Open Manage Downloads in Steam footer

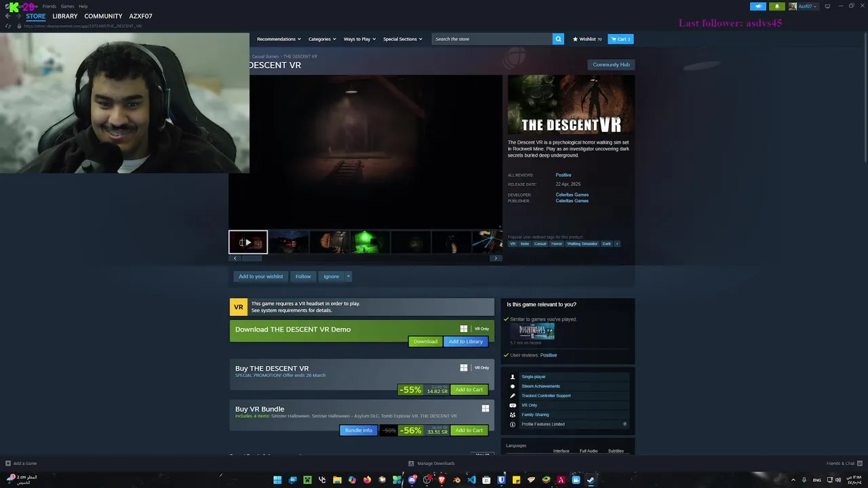point(432,464)
